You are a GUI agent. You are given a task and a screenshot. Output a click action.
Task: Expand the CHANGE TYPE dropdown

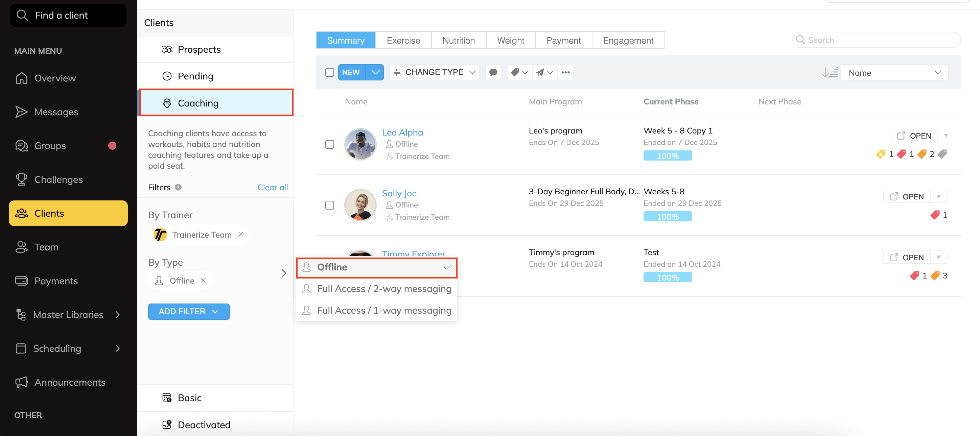pyautogui.click(x=435, y=72)
